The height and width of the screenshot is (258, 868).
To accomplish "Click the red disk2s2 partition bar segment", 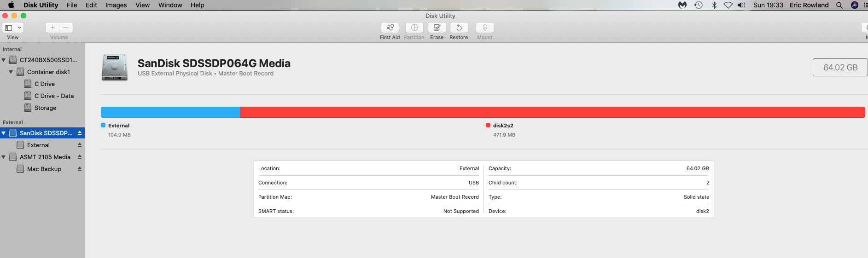I will [553, 112].
